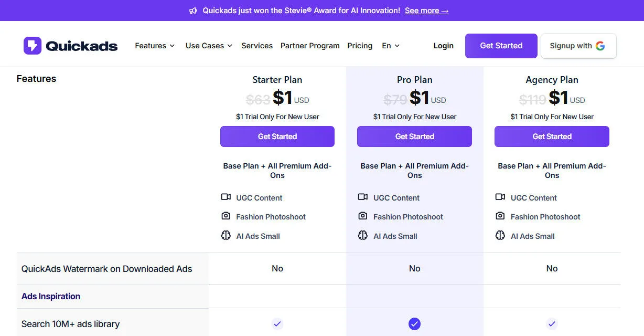The width and height of the screenshot is (644, 336).
Task: Click the Fashion Photoshoot camera icon under Pro Plan
Action: [363, 216]
